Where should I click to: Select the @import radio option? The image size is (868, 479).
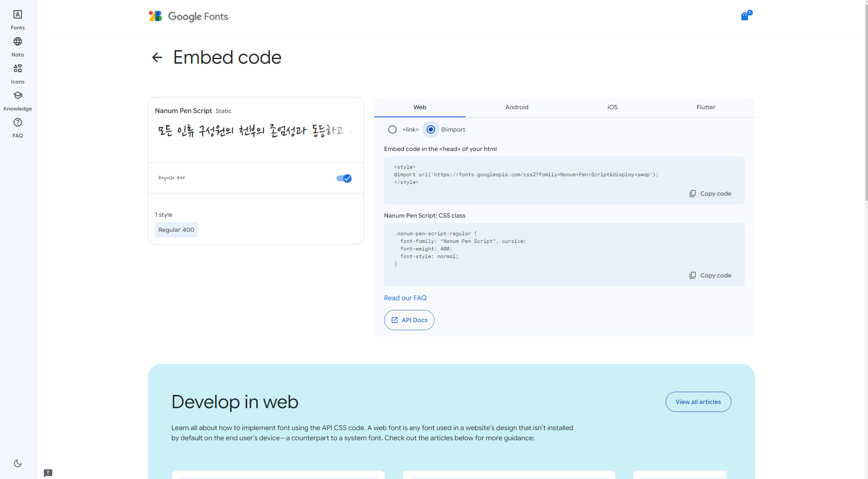pyautogui.click(x=430, y=129)
